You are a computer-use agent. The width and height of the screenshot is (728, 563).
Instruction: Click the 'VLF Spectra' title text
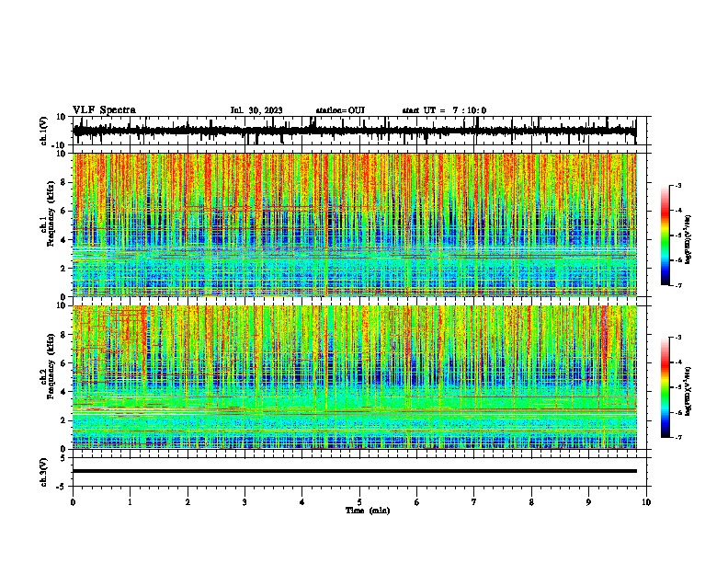coord(104,110)
